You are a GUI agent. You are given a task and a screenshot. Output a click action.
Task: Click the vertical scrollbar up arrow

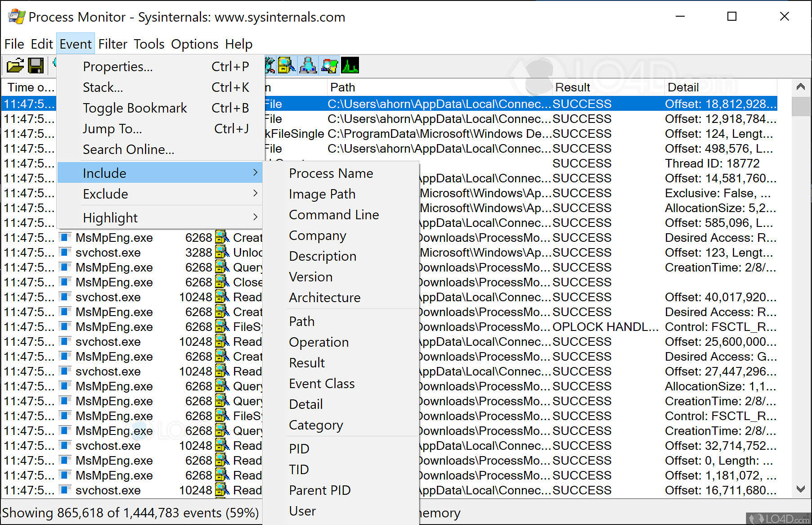pyautogui.click(x=801, y=87)
